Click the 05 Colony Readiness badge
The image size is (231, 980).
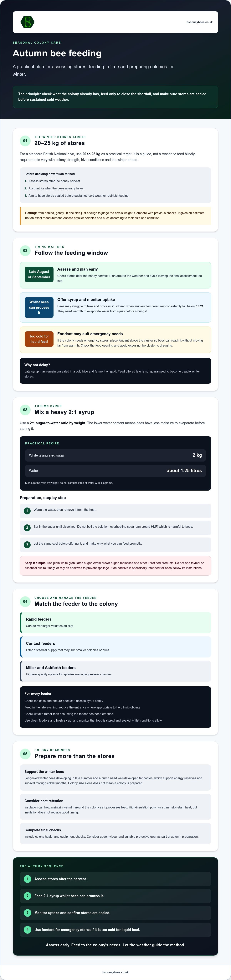(x=25, y=754)
